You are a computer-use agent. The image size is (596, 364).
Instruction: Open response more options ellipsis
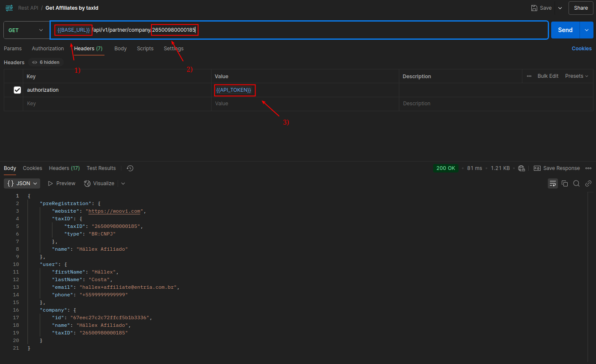[x=588, y=168]
